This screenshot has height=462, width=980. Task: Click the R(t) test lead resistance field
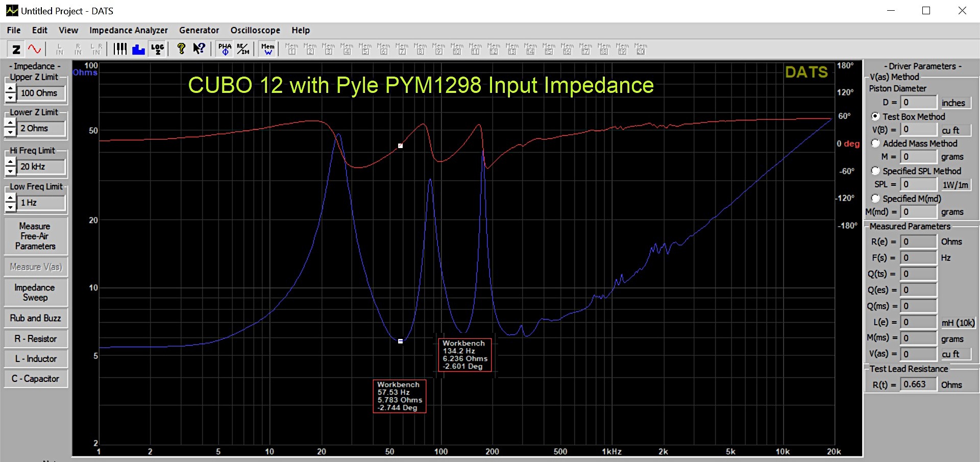click(919, 384)
